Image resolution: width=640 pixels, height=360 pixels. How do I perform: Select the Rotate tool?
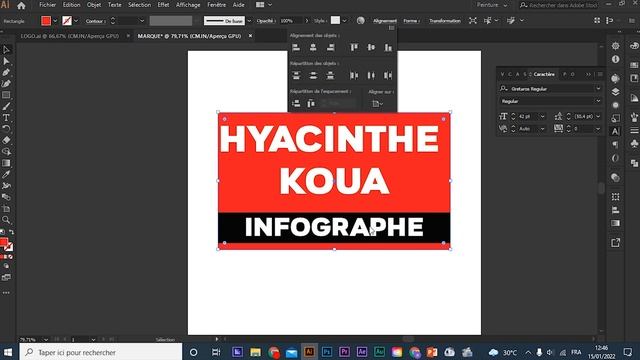click(6, 129)
